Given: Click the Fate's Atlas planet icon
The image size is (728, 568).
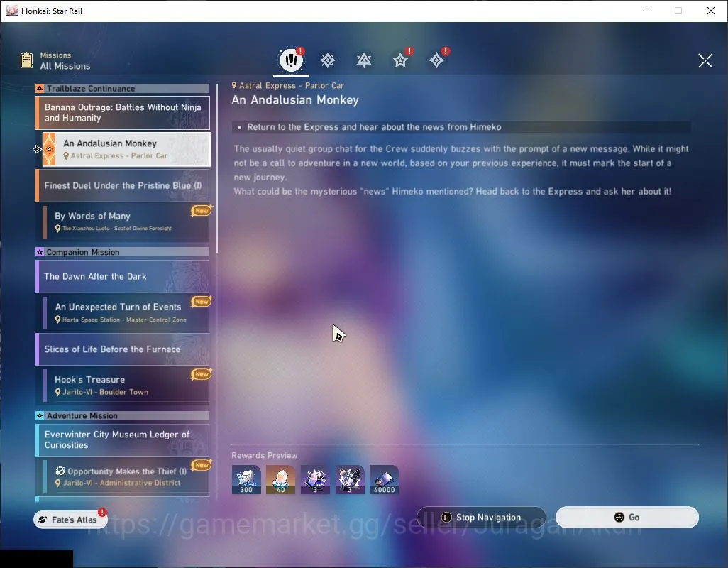Looking at the screenshot, I should click(x=43, y=520).
